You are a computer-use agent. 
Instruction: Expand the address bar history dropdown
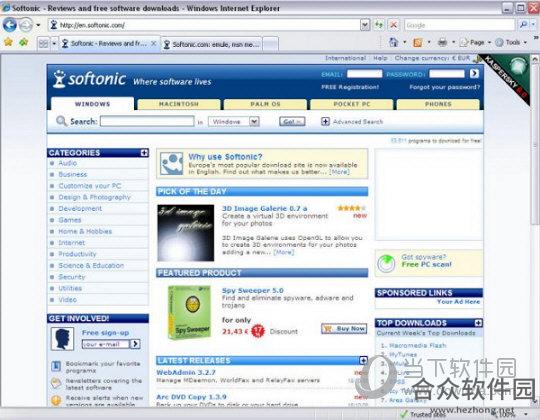365,25
